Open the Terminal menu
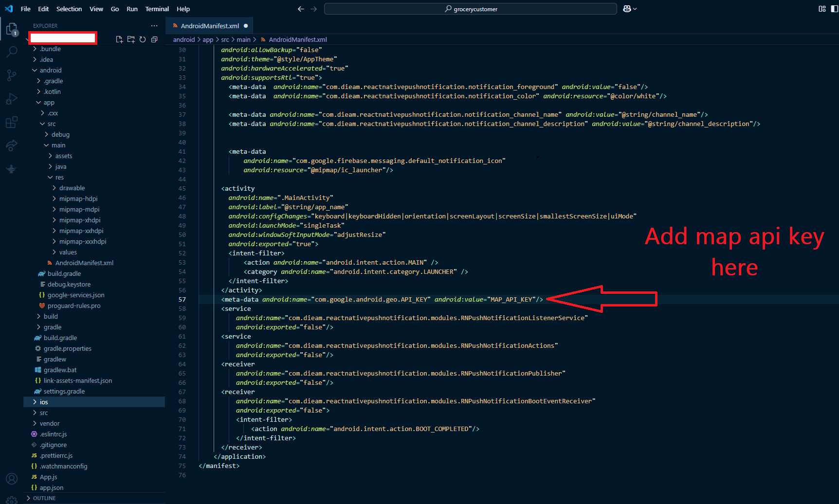Image resolution: width=839 pixels, height=504 pixels. [157, 9]
